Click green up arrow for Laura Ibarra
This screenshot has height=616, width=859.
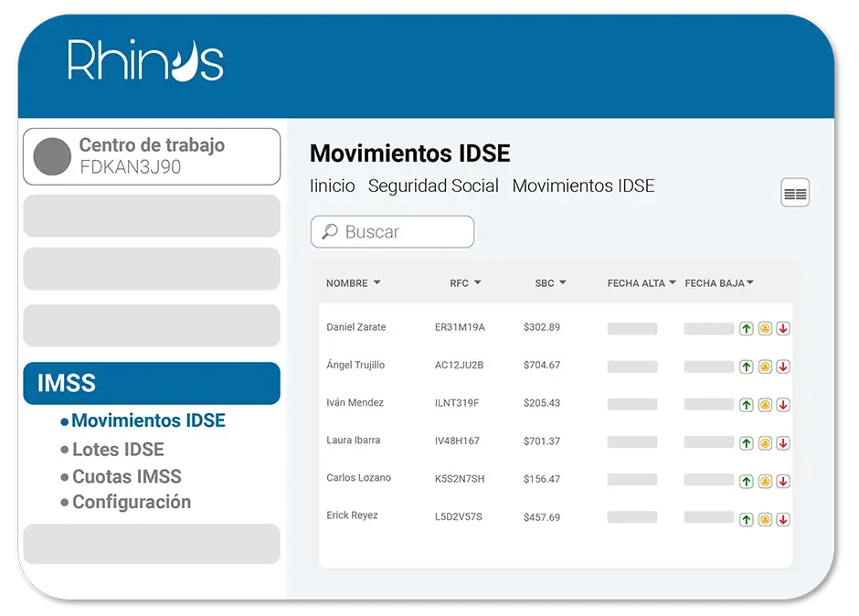746,442
